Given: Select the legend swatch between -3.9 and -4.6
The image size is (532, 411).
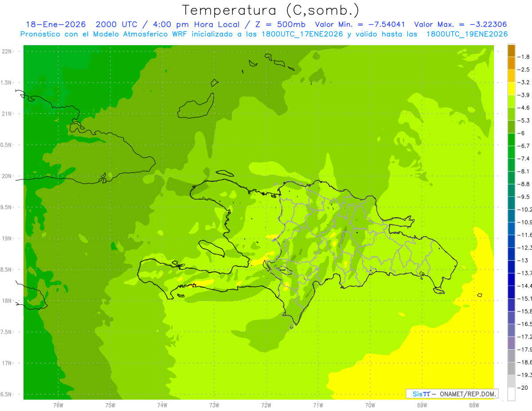Looking at the screenshot, I should click(x=511, y=102).
